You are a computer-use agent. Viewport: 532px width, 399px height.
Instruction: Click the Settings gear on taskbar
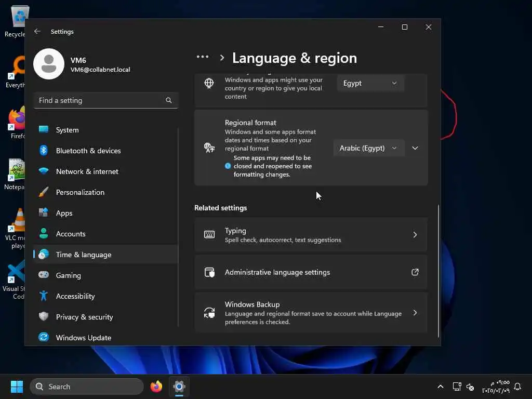pos(179,387)
